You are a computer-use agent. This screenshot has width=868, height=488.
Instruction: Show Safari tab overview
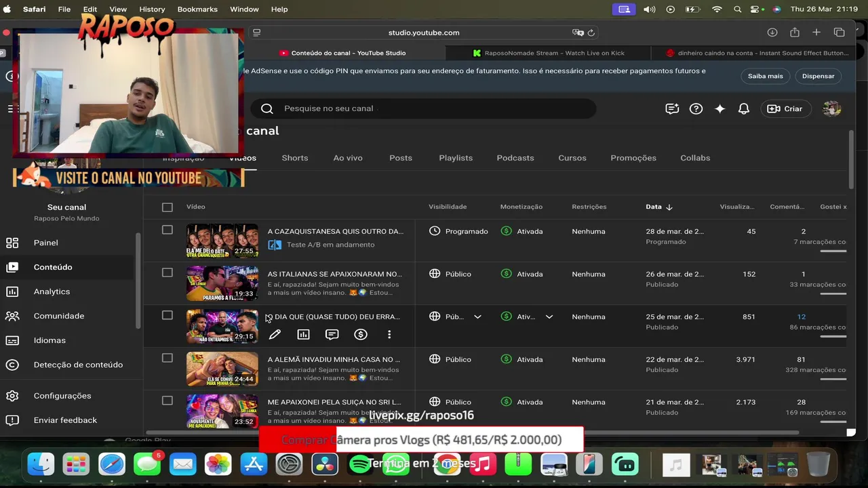pyautogui.click(x=839, y=33)
